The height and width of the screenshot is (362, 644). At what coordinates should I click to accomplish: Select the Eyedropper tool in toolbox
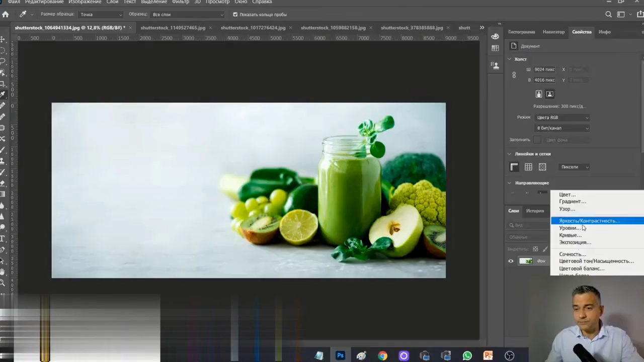click(3, 95)
